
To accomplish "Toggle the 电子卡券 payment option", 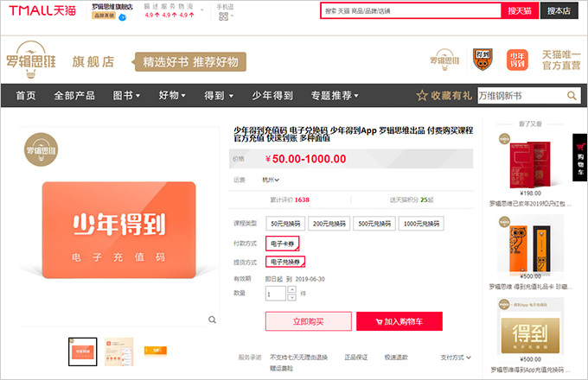I will pyautogui.click(x=283, y=244).
